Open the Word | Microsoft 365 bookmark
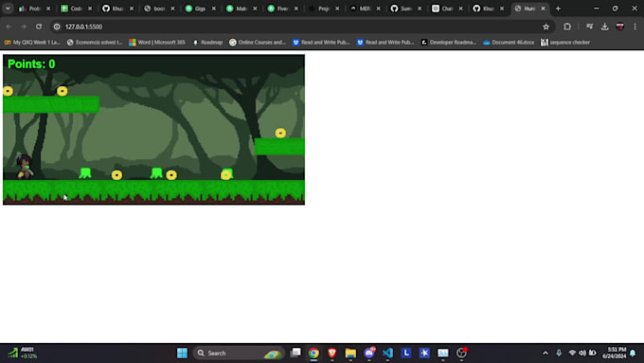 tap(157, 43)
